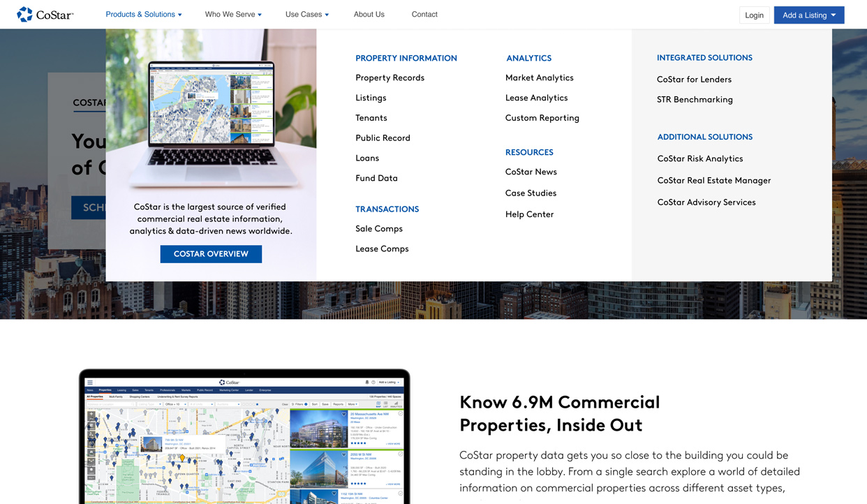Select the About Us menu item
The image size is (867, 504).
coord(369,14)
